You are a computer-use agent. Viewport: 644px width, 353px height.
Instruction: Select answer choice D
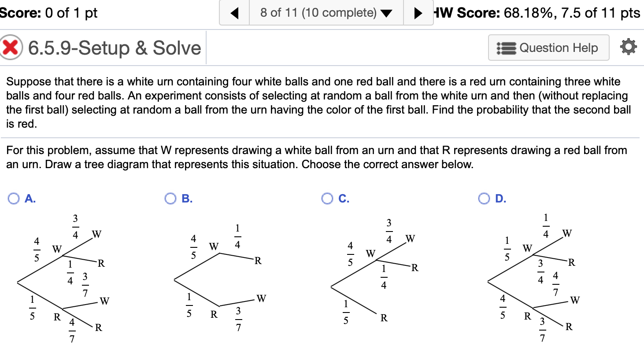click(484, 199)
